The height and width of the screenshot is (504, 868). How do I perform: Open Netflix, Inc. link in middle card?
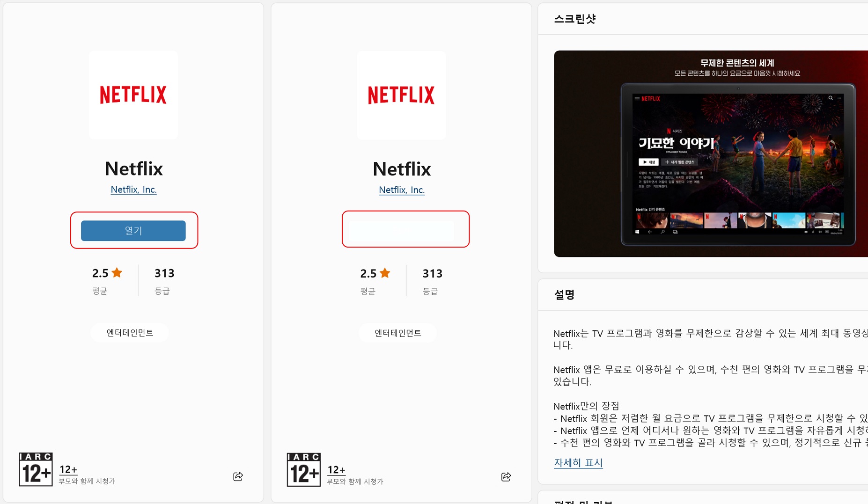coord(402,190)
